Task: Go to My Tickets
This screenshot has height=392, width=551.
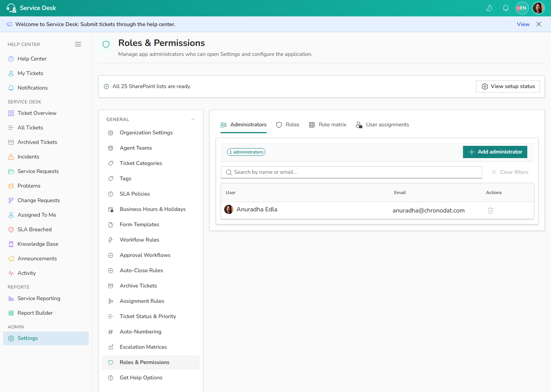Action: pos(46,73)
